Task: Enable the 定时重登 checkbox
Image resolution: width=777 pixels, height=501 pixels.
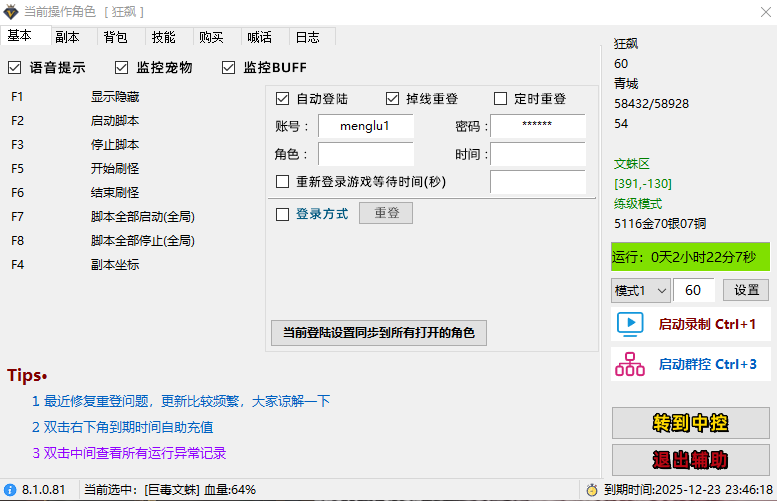Action: click(501, 99)
